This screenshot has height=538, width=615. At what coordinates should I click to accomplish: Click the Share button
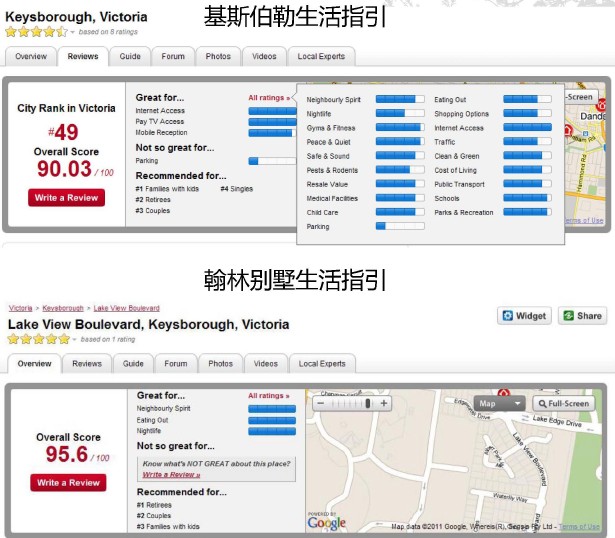tap(582, 316)
